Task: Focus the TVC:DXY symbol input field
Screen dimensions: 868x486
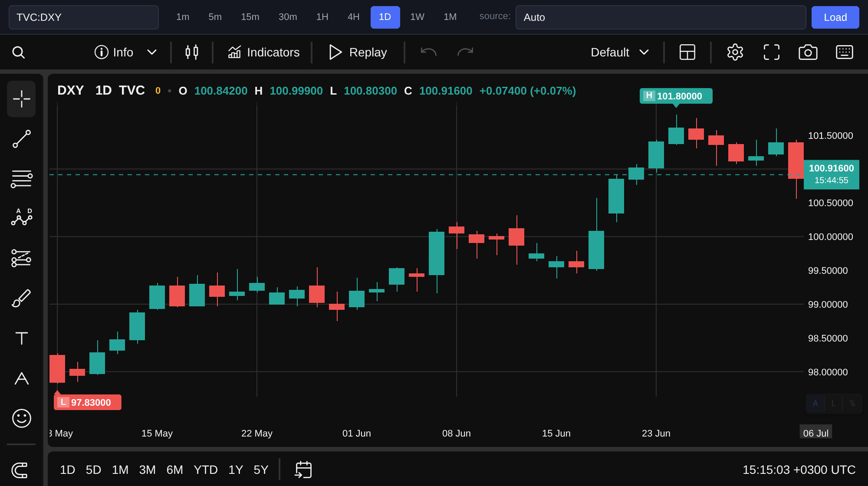Action: click(84, 17)
